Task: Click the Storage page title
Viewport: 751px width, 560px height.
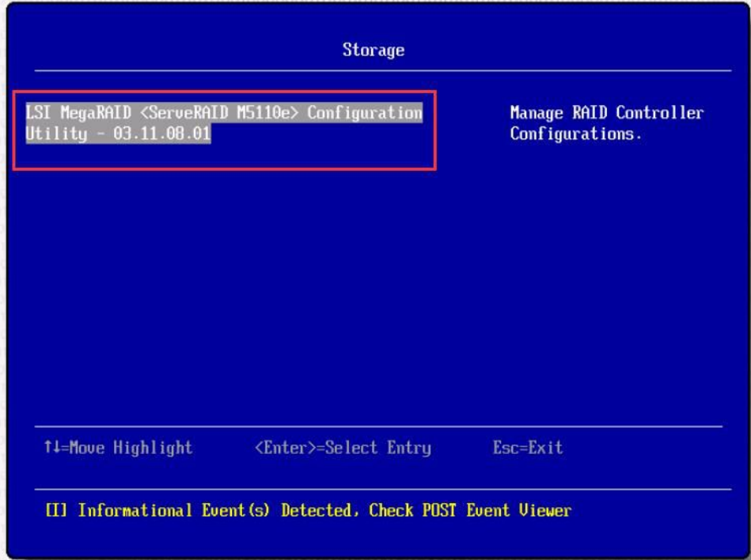Action: pyautogui.click(x=373, y=50)
